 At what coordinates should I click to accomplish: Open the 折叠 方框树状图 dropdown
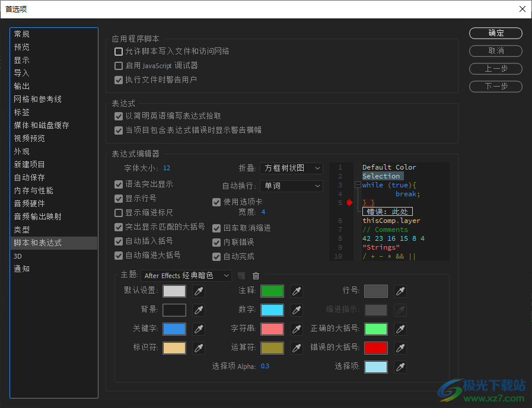[291, 168]
